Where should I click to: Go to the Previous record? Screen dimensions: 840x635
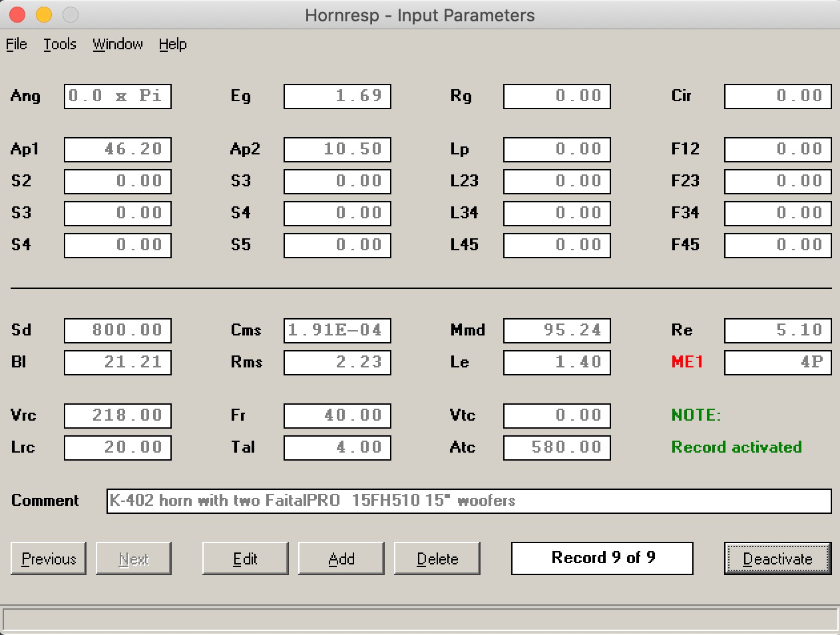pyautogui.click(x=49, y=558)
